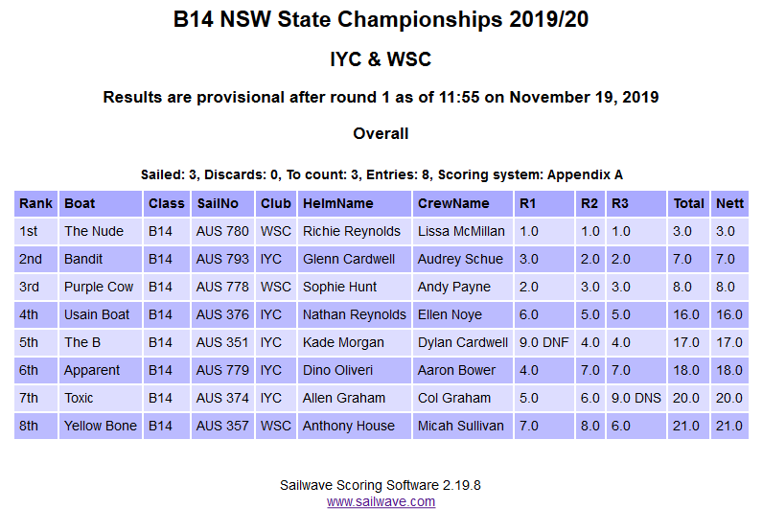763x532 pixels.
Task: Click the HelmName column header
Action: [x=355, y=203]
